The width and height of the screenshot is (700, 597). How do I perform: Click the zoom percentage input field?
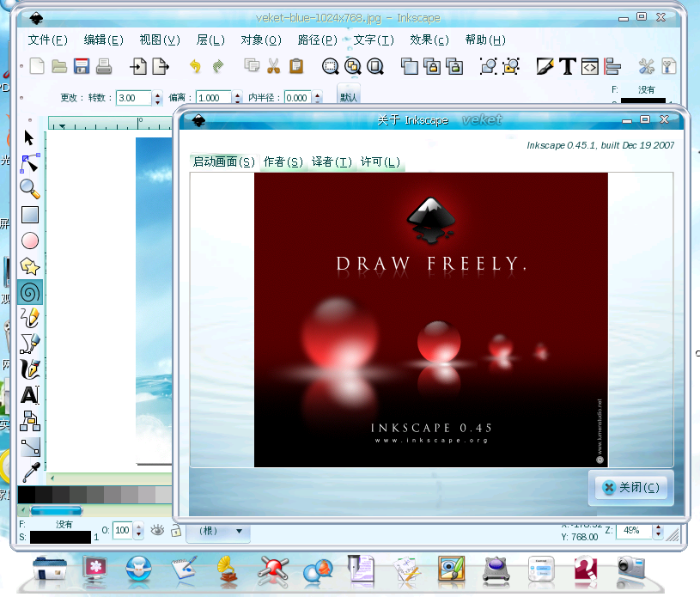(634, 531)
